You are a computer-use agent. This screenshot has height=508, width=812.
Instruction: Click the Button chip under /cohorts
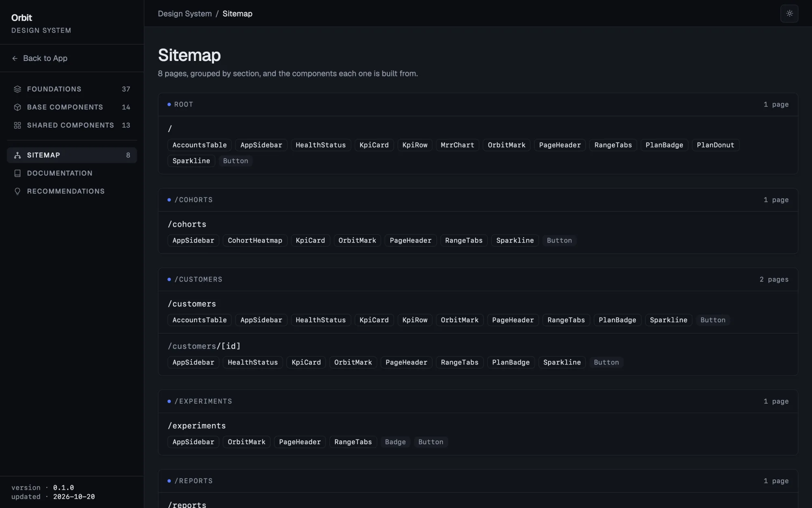click(559, 241)
